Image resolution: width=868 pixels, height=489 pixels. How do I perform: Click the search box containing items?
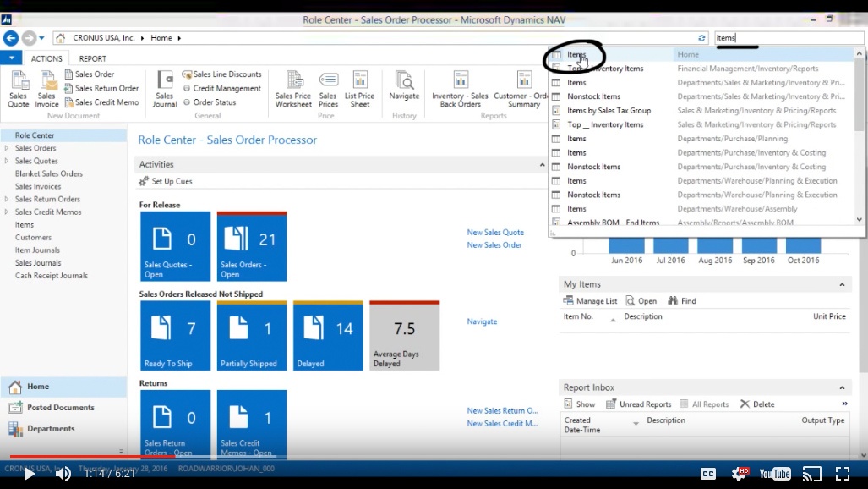pyautogui.click(x=789, y=38)
